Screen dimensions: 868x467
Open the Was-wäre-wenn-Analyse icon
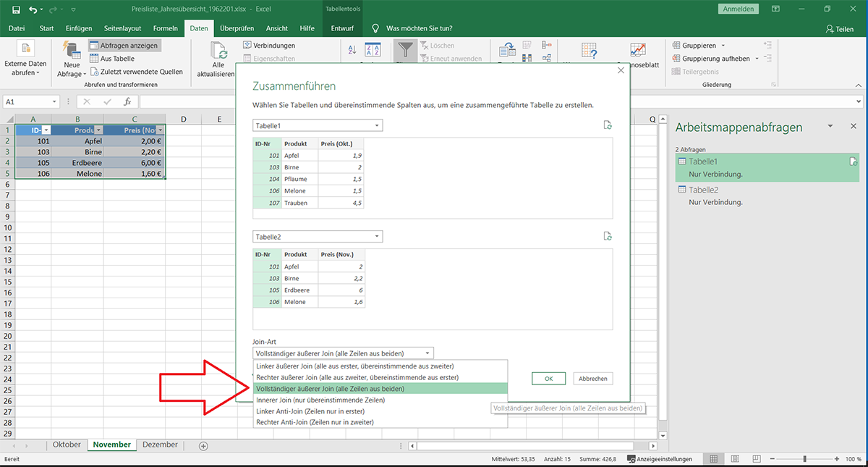coord(590,50)
